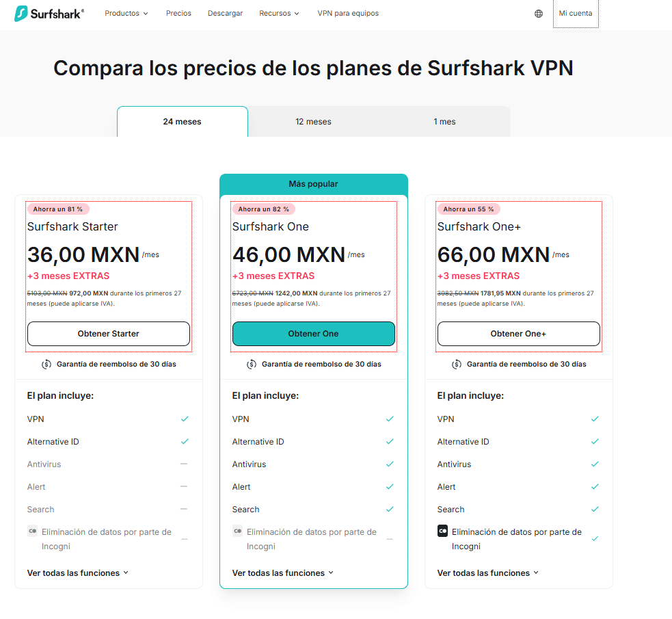Select the 1 mes billing tab

click(444, 122)
